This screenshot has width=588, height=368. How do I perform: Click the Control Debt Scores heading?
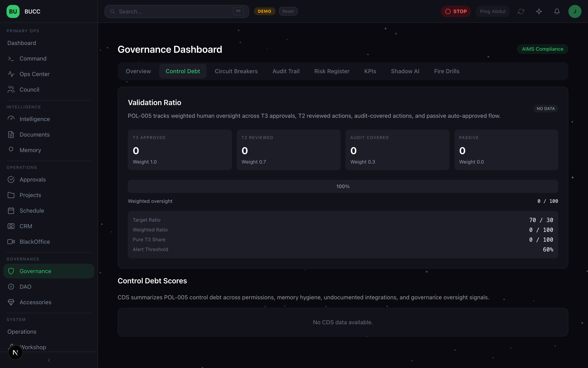click(x=152, y=281)
